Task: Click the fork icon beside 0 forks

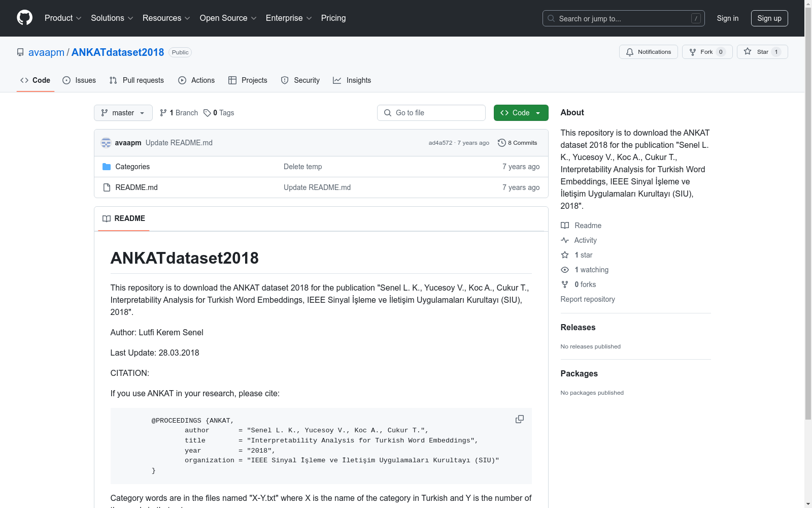Action: pos(565,284)
